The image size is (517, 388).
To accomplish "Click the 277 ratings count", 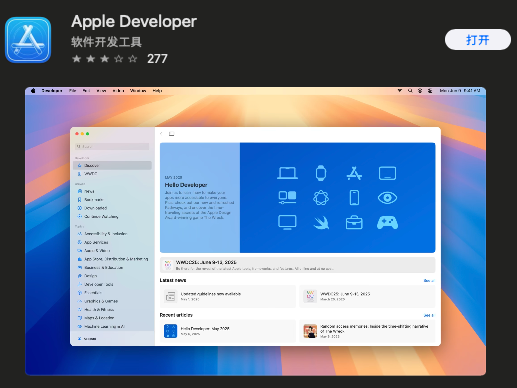I will [157, 59].
